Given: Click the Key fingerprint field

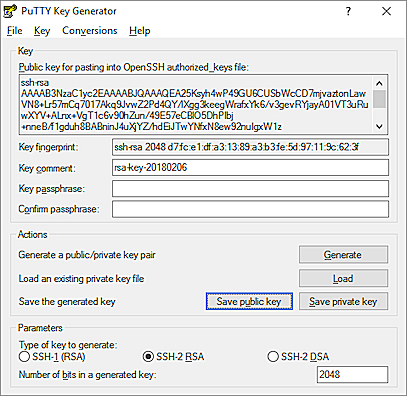Looking at the screenshot, I should point(250,147).
